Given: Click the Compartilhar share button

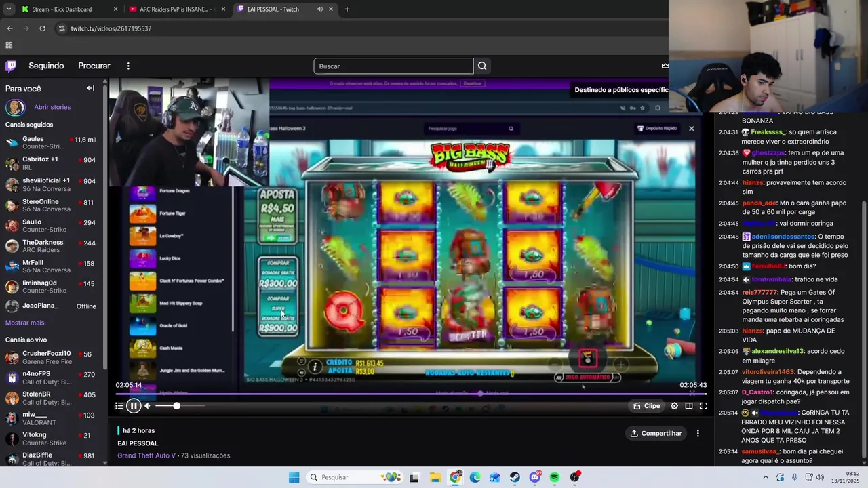Looking at the screenshot, I should click(x=656, y=434).
